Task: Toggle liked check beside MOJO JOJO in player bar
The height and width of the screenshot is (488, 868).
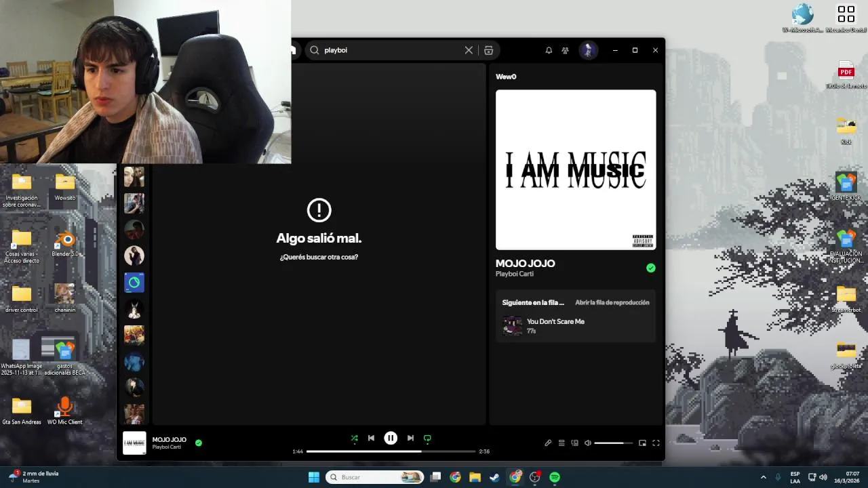Action: click(x=199, y=443)
